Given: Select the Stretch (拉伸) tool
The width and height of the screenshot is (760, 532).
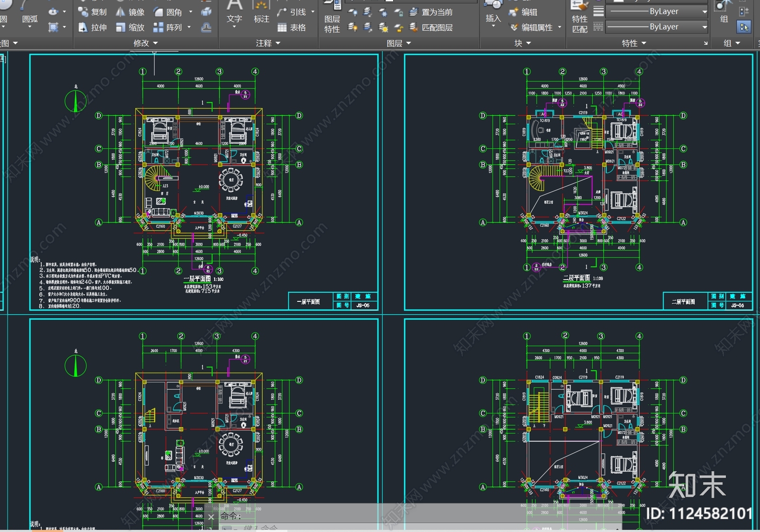Looking at the screenshot, I should (93, 28).
